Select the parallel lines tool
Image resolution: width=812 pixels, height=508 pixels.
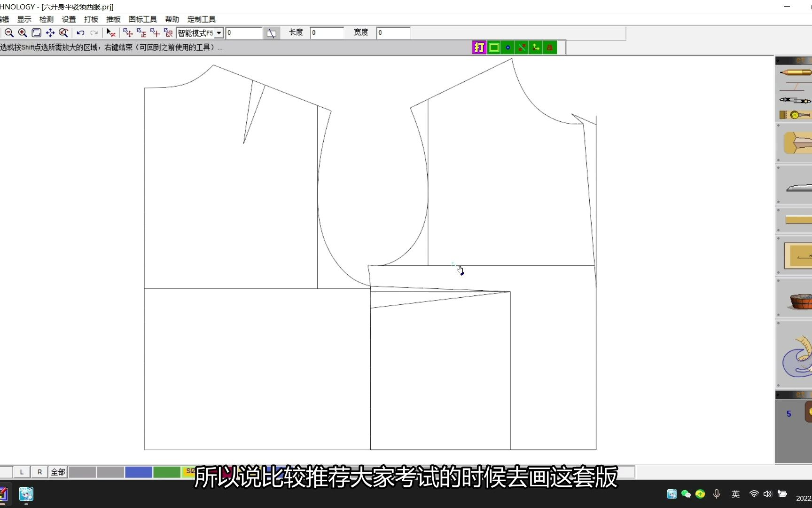tap(796, 87)
